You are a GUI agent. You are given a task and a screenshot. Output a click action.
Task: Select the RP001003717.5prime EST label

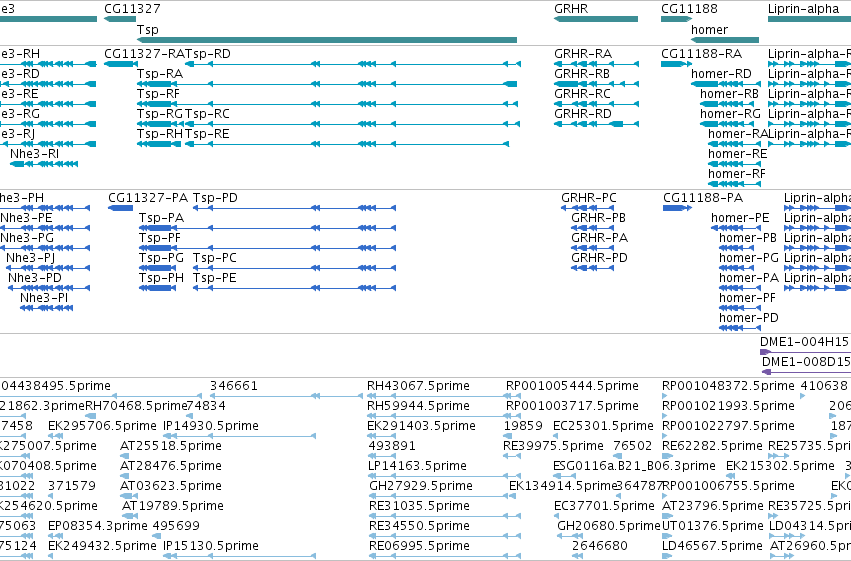572,406
